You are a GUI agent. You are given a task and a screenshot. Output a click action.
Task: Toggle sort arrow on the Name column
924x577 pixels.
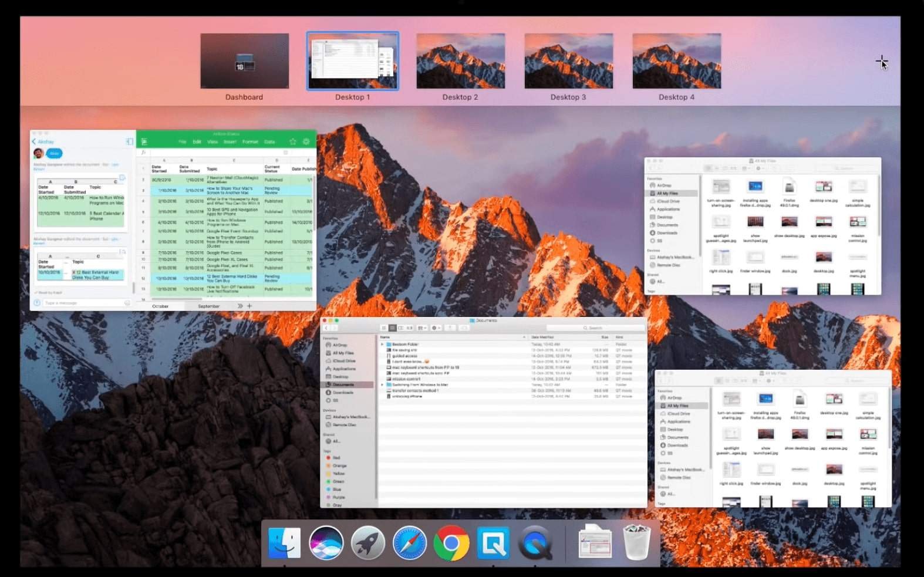pyautogui.click(x=524, y=337)
